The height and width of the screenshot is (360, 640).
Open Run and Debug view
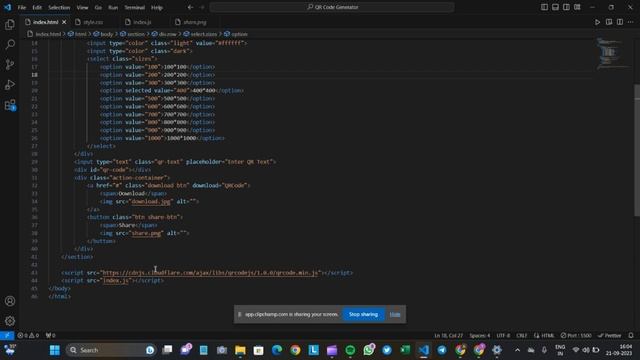[10, 84]
